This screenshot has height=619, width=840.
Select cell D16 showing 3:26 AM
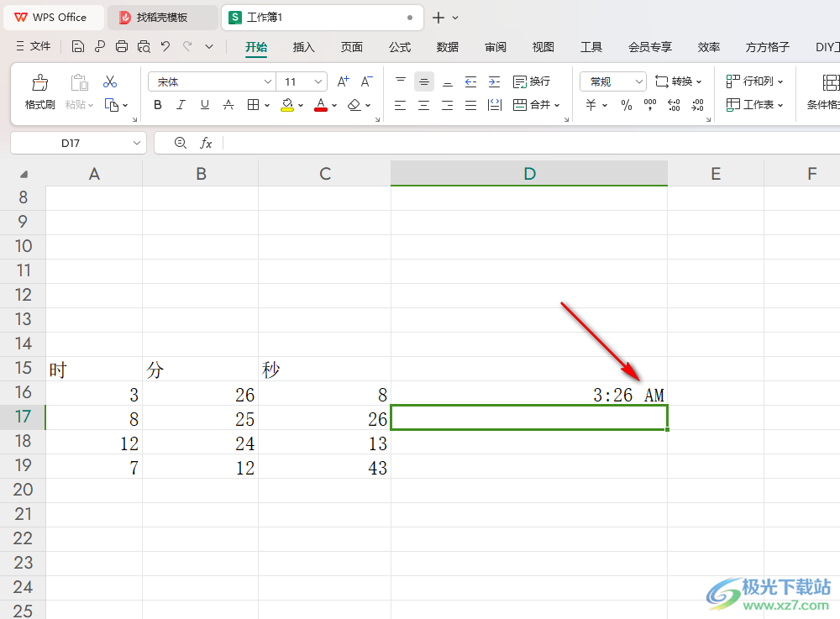point(529,394)
